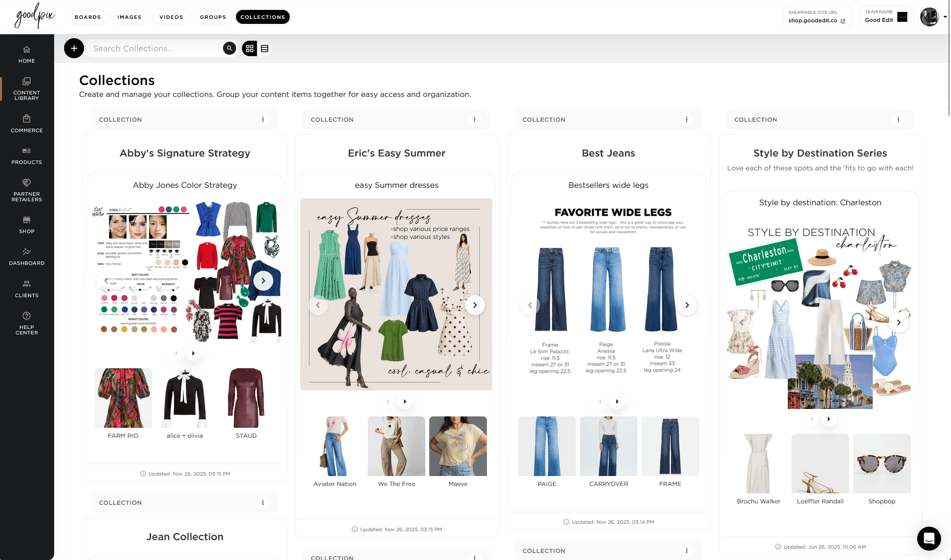The height and width of the screenshot is (560, 951).
Task: Open the Commerce section in sidebar
Action: pyautogui.click(x=26, y=123)
